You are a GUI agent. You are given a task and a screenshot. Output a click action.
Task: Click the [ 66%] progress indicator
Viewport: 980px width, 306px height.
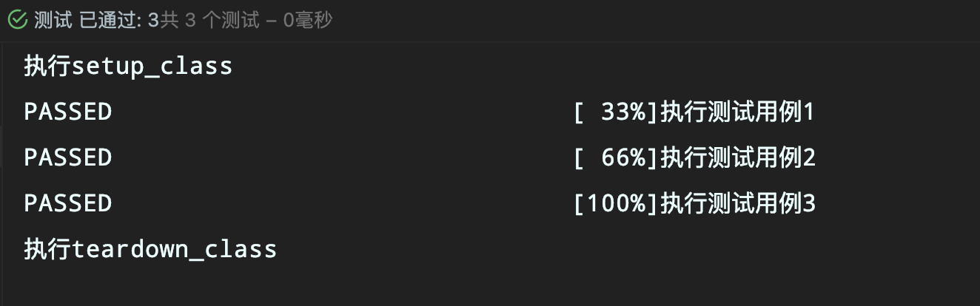pos(616,158)
